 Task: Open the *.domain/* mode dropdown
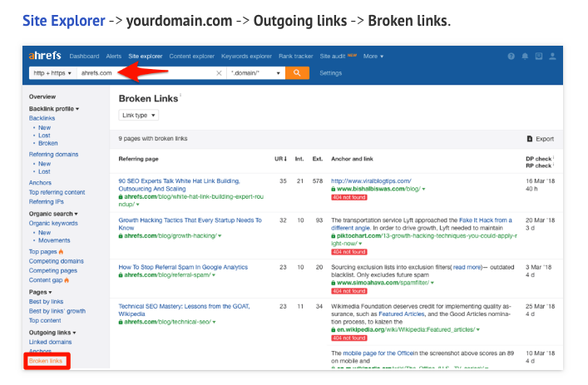[256, 73]
